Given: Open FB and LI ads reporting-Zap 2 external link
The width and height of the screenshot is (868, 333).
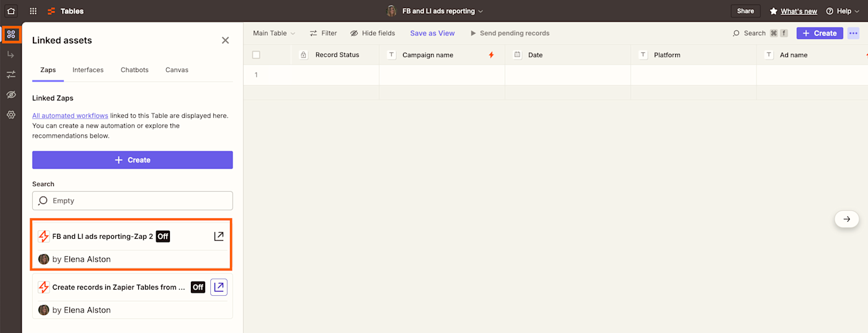Looking at the screenshot, I should tap(219, 236).
